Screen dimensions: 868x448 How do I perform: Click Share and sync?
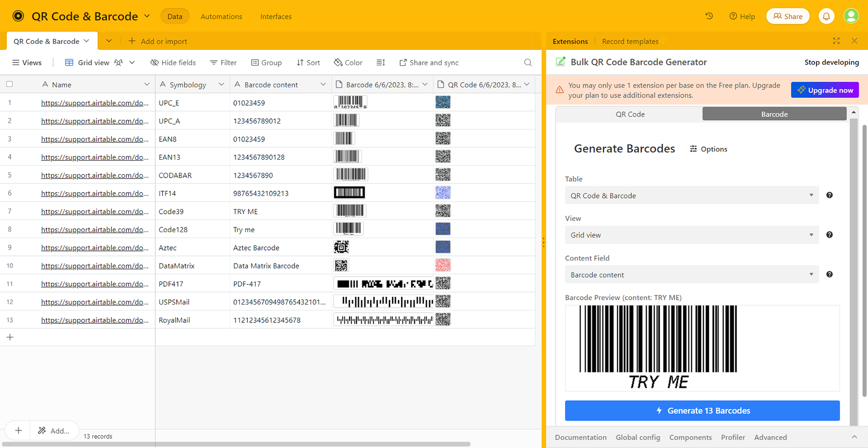coord(429,63)
